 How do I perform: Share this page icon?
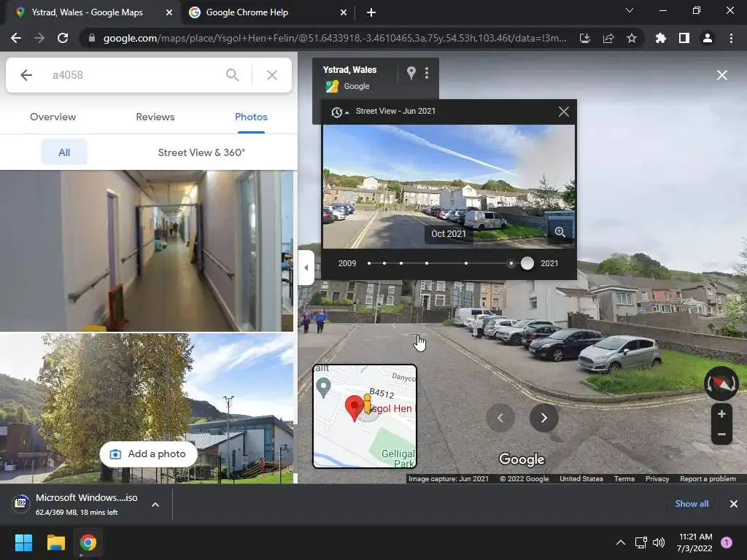(608, 38)
